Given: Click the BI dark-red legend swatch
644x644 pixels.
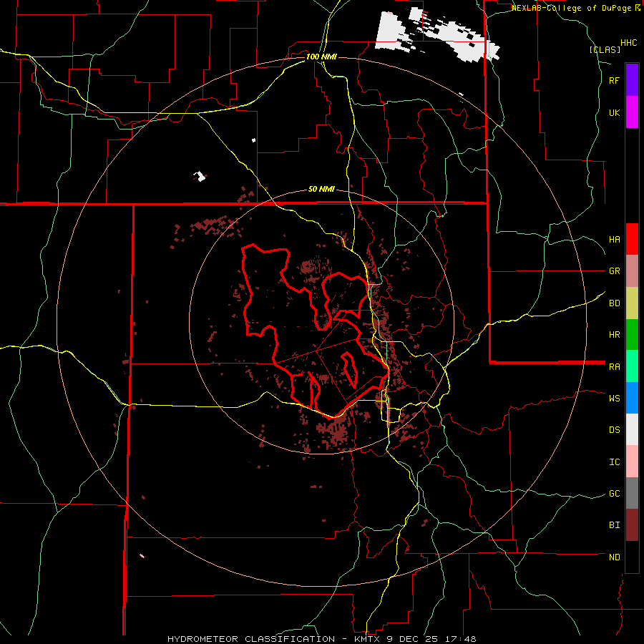Looking at the screenshot, I should [x=632, y=525].
